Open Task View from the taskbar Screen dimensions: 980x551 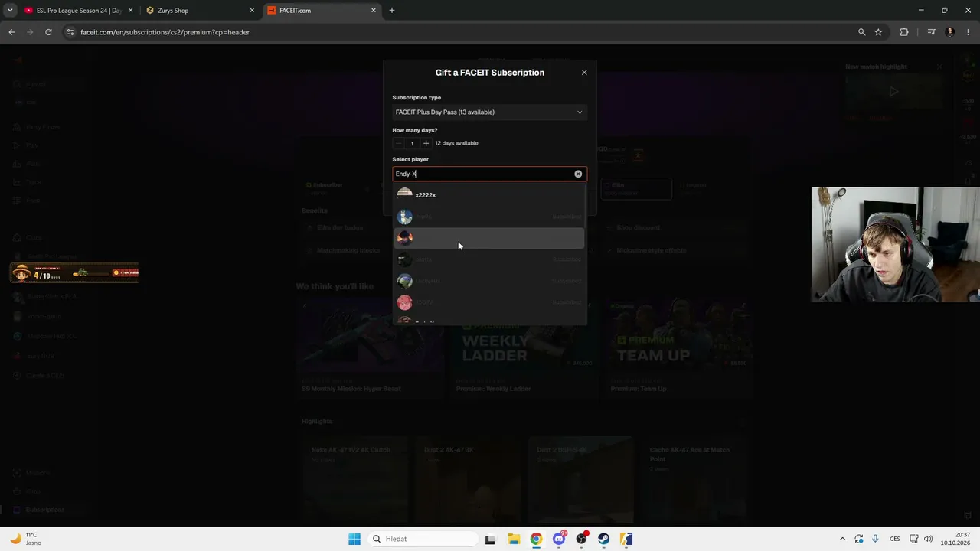pyautogui.click(x=490, y=539)
